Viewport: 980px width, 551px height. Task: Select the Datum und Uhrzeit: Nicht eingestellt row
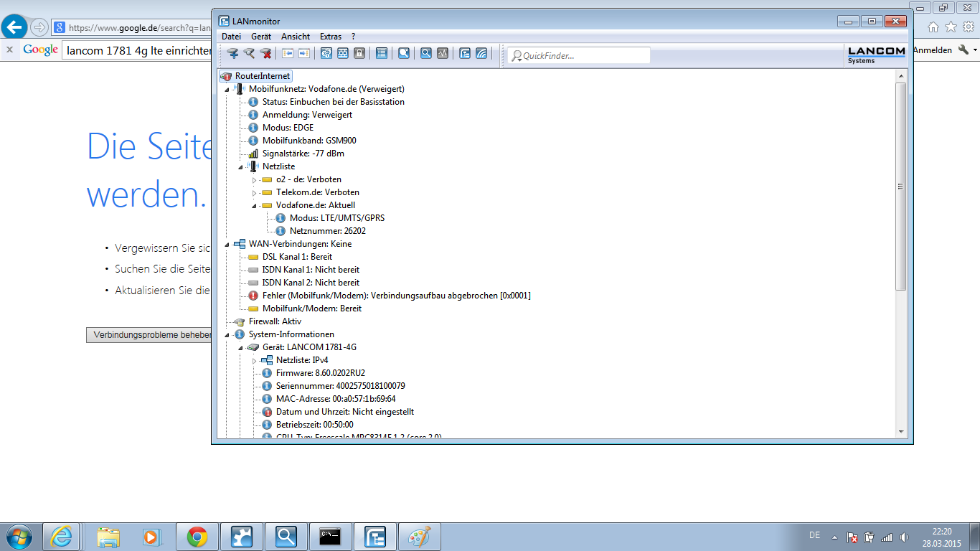[338, 412]
